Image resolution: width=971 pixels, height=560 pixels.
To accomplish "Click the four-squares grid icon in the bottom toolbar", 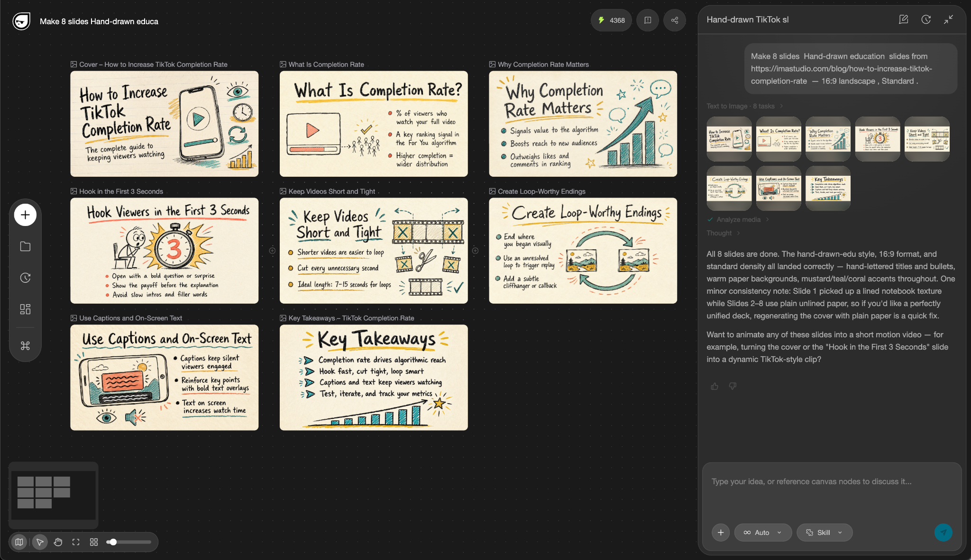I will pos(94,542).
